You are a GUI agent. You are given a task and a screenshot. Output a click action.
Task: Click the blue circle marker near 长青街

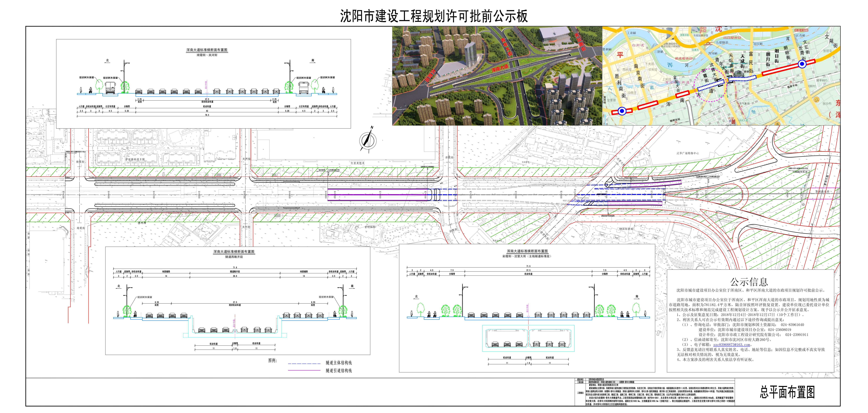pos(803,64)
